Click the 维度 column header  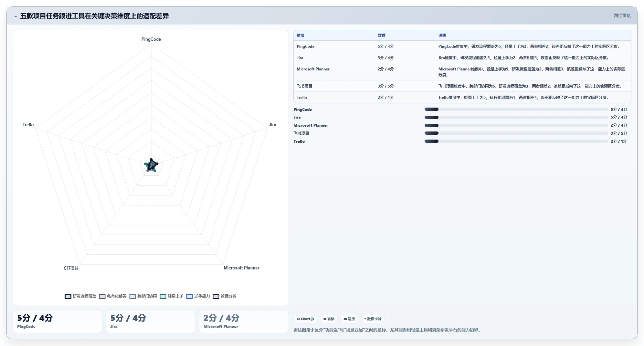coord(301,36)
